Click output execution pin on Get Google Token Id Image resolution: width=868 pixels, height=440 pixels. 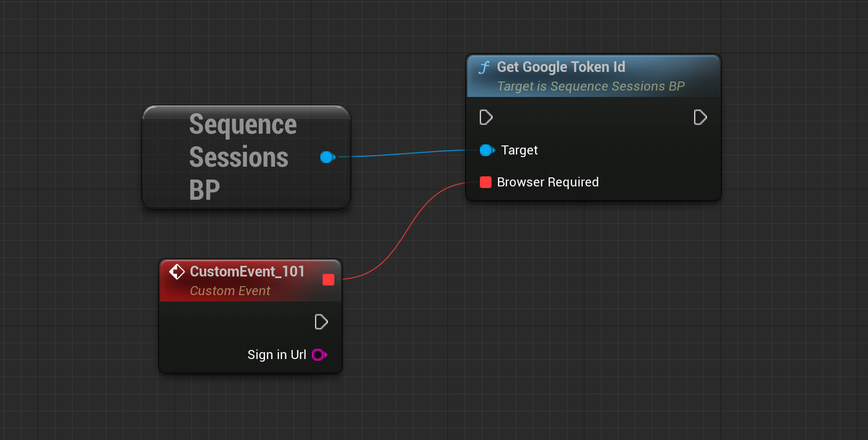pos(700,117)
